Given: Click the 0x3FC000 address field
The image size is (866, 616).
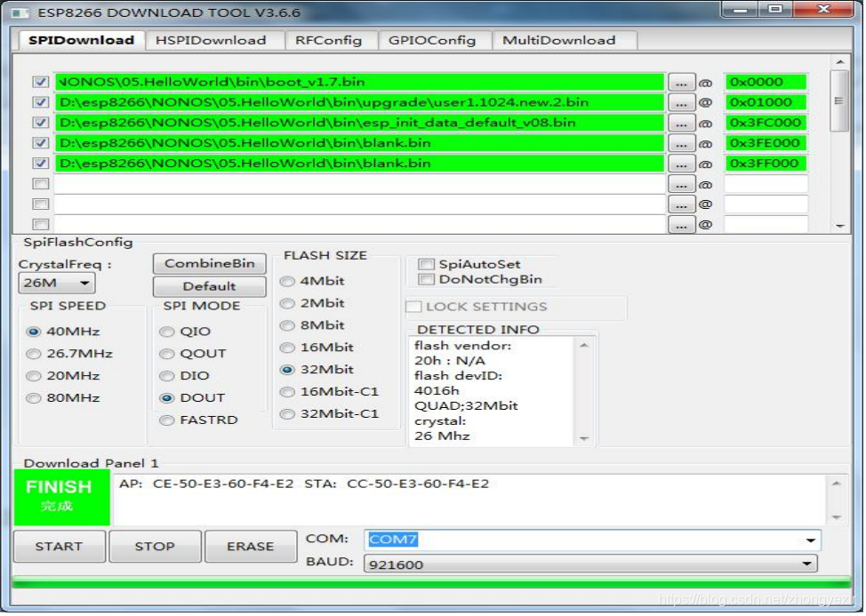Looking at the screenshot, I should 766,124.
